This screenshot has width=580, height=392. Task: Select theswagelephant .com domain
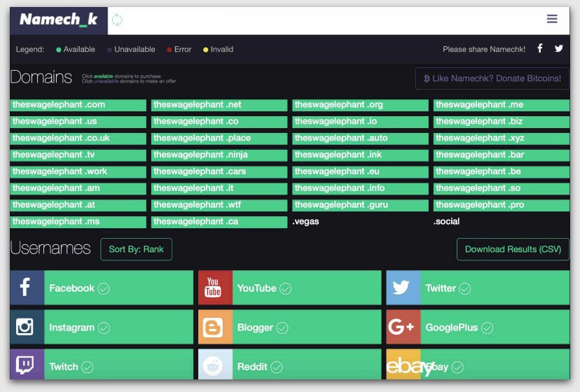click(x=78, y=105)
